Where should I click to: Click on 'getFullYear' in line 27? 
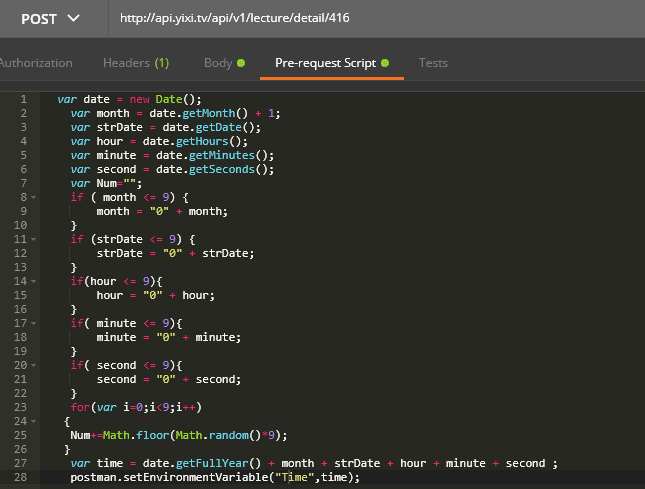(212, 464)
